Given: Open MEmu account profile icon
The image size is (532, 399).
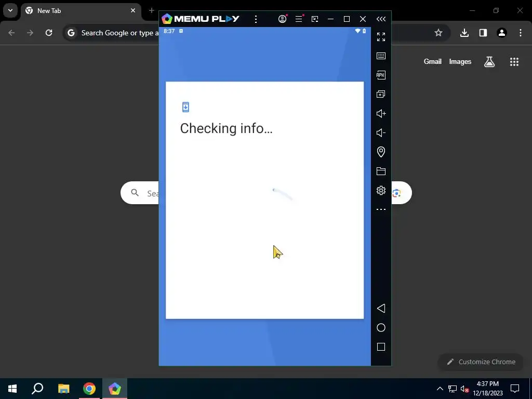Looking at the screenshot, I should (x=282, y=19).
